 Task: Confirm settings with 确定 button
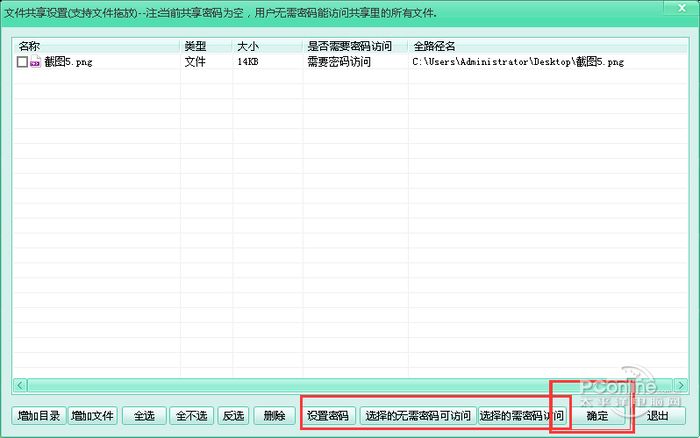click(x=597, y=416)
